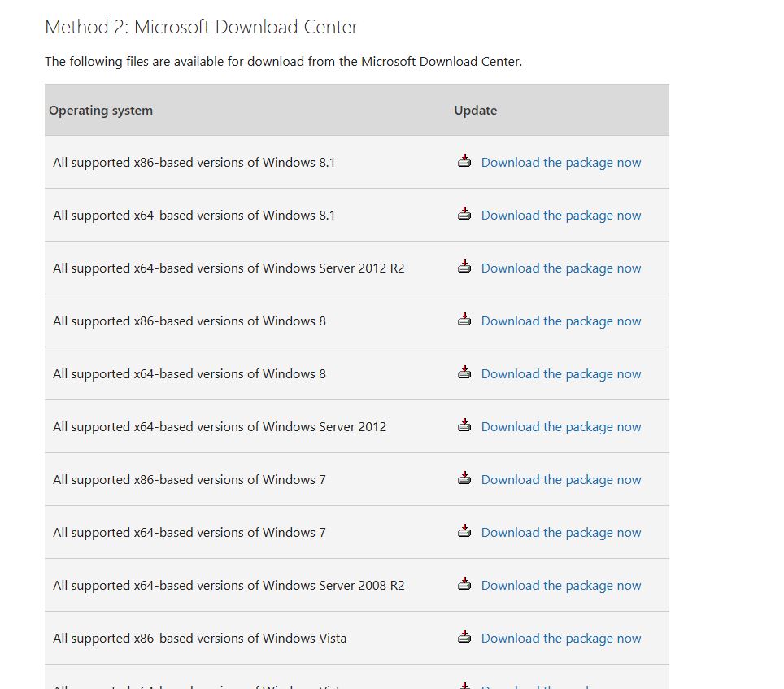Click download icon for Windows Server 2012
This screenshot has height=689, width=784.
(x=464, y=425)
